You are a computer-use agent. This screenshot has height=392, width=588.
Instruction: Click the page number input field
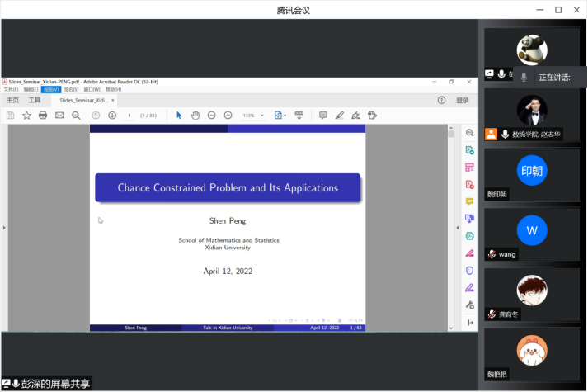[130, 116]
